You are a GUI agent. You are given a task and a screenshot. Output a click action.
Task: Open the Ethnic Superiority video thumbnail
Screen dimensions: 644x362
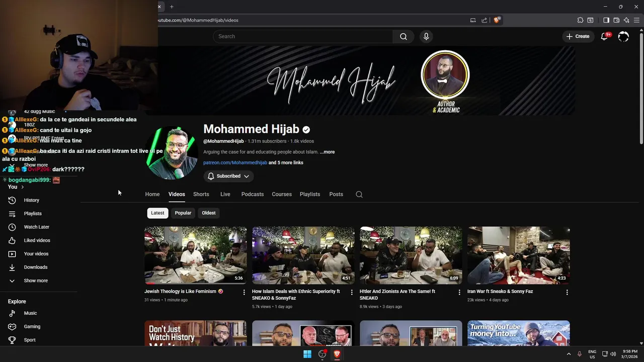pos(303,255)
